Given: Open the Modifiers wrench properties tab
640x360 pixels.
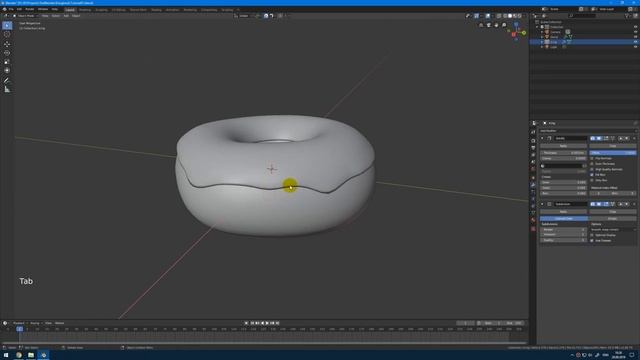Looking at the screenshot, I should pos(533,185).
